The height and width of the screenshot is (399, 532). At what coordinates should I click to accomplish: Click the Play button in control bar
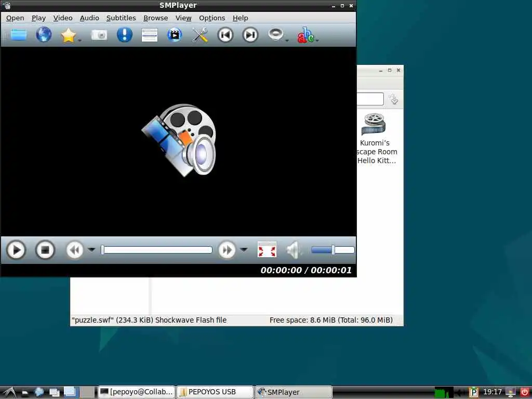tap(16, 250)
